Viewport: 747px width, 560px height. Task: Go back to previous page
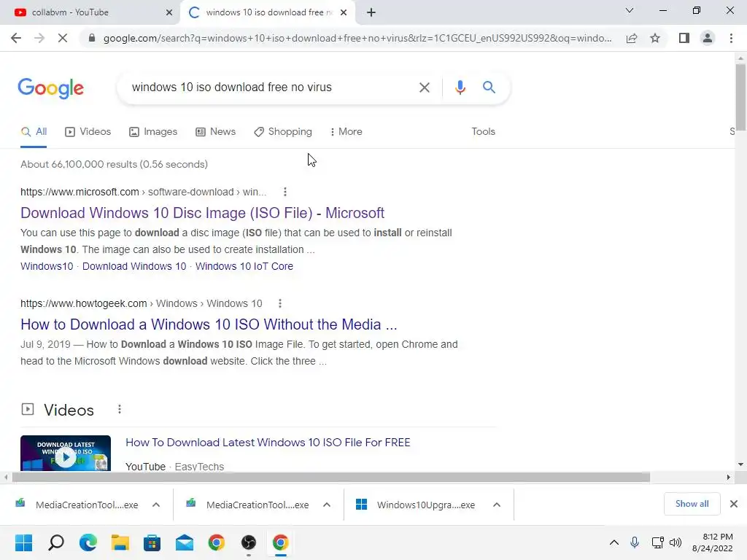tap(16, 38)
